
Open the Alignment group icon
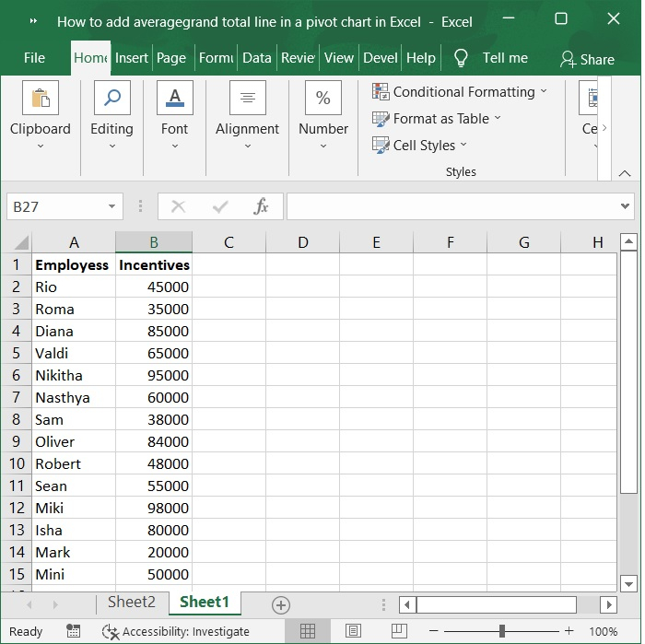pos(247,98)
